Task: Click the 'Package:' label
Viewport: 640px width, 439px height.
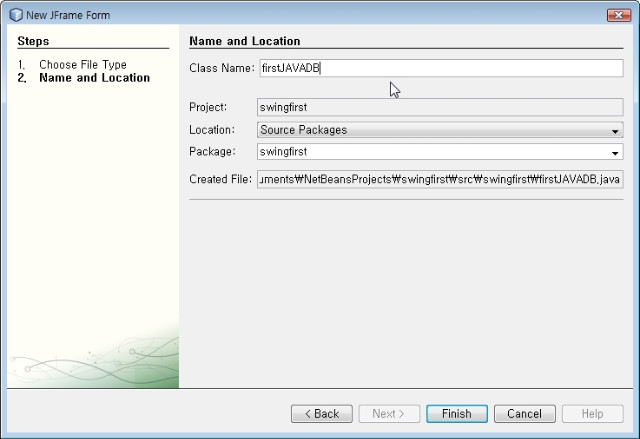Action: click(x=212, y=152)
